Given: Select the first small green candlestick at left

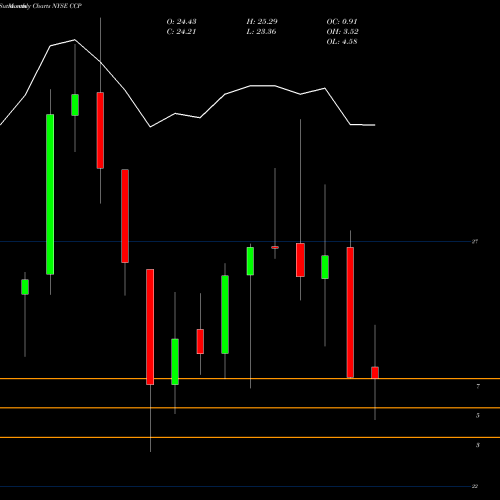Looking at the screenshot, I should pyautogui.click(x=25, y=287).
